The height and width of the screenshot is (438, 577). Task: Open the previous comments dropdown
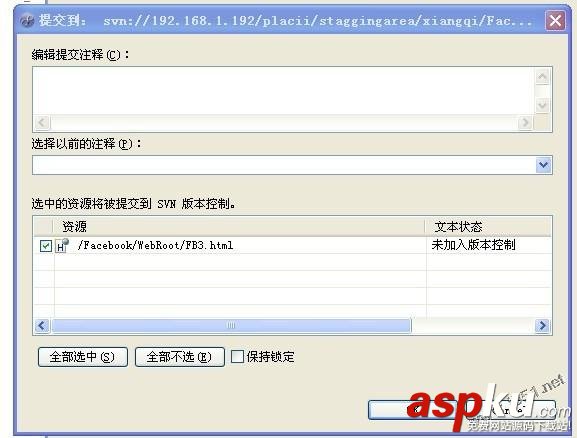pos(544,165)
